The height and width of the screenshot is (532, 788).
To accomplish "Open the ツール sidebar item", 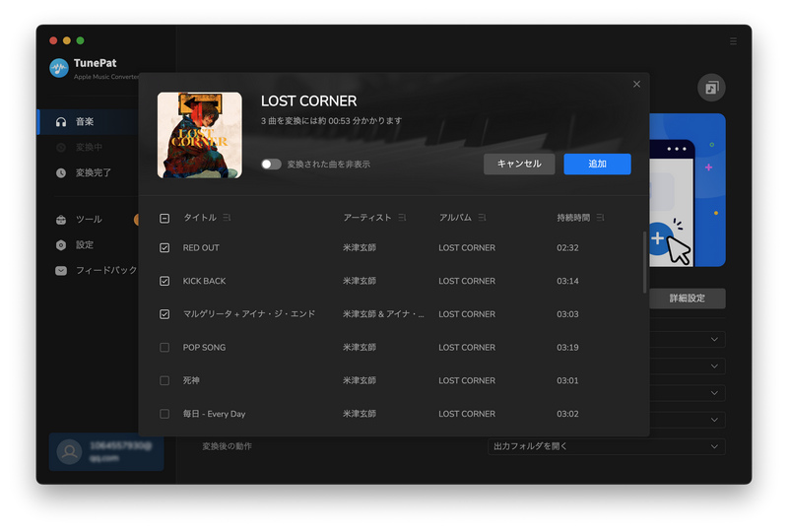I will 88,220.
